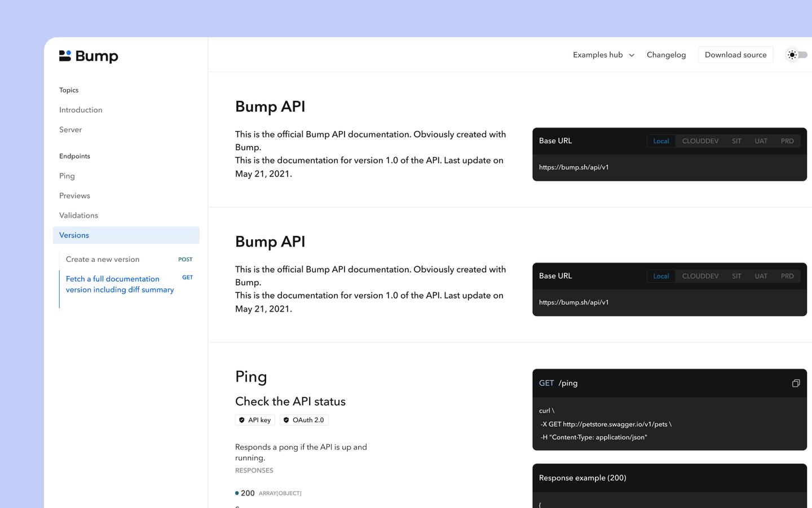Image resolution: width=812 pixels, height=508 pixels.
Task: Select CLOUDDEV tab in first Base URL
Action: click(x=700, y=141)
